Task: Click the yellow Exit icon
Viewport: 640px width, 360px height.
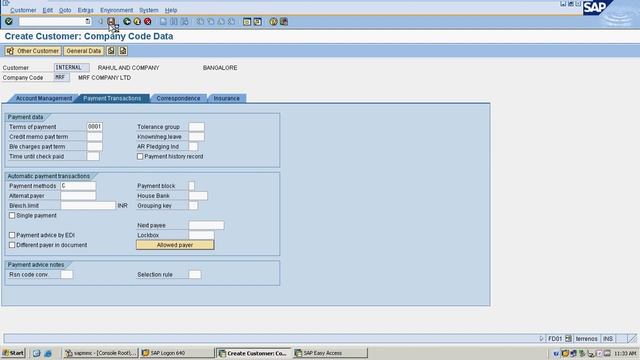Action: (x=137, y=21)
